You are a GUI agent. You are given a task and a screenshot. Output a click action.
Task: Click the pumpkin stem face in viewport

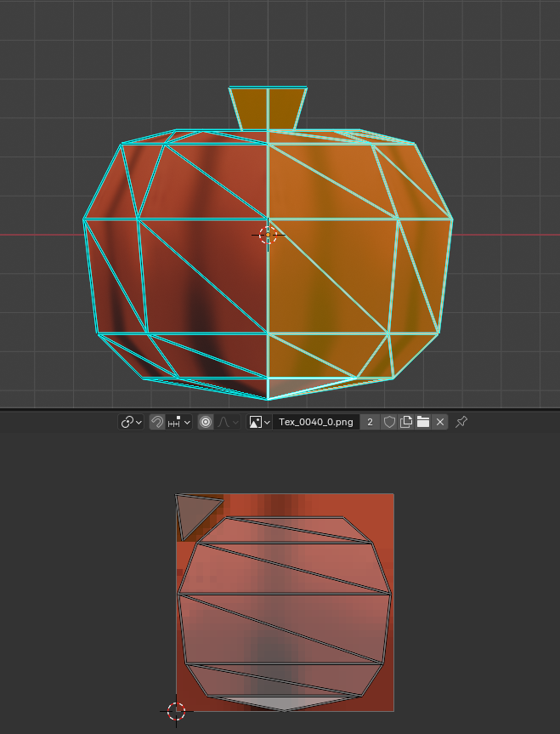pyautogui.click(x=268, y=109)
